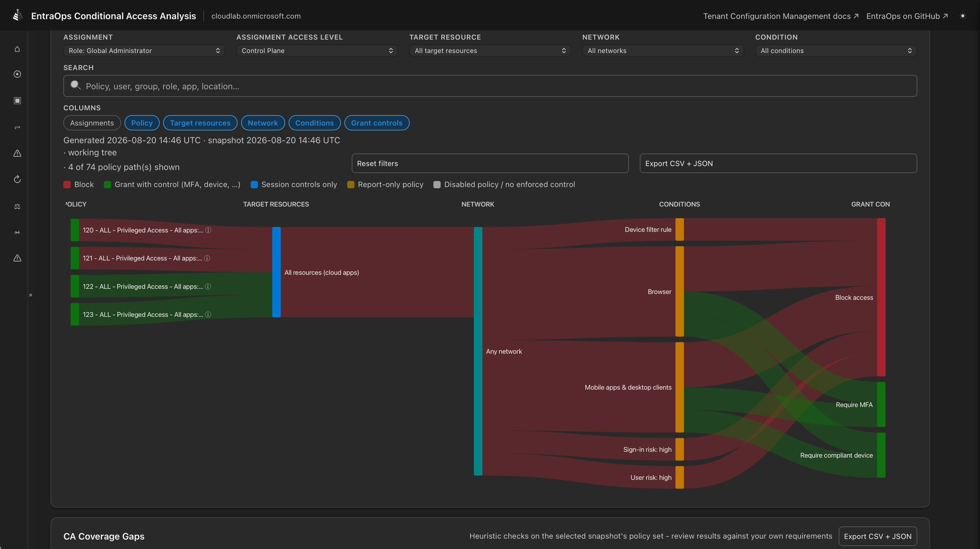Click the red Block legend swatch
The image size is (980, 549).
(67, 185)
